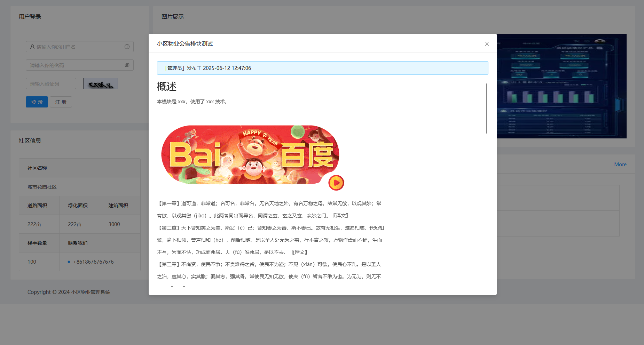Click the 【第二章】 paragraph text
The height and width of the screenshot is (345, 644).
click(270, 240)
